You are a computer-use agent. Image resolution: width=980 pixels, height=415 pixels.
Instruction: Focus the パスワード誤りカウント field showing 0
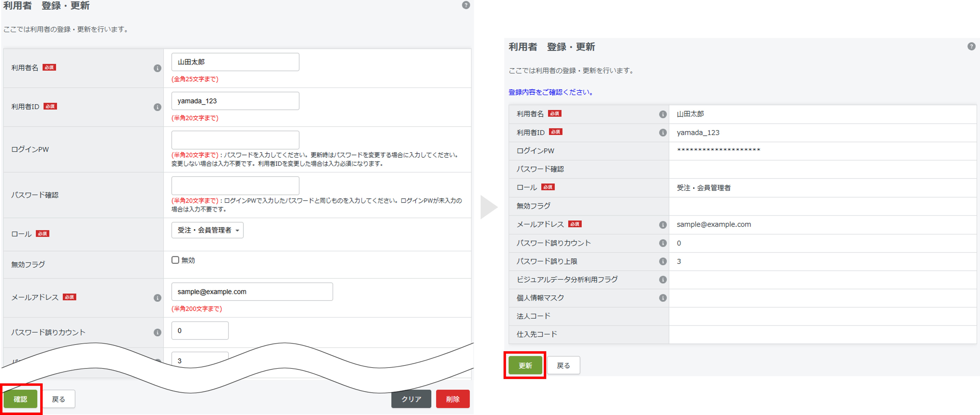(200, 331)
